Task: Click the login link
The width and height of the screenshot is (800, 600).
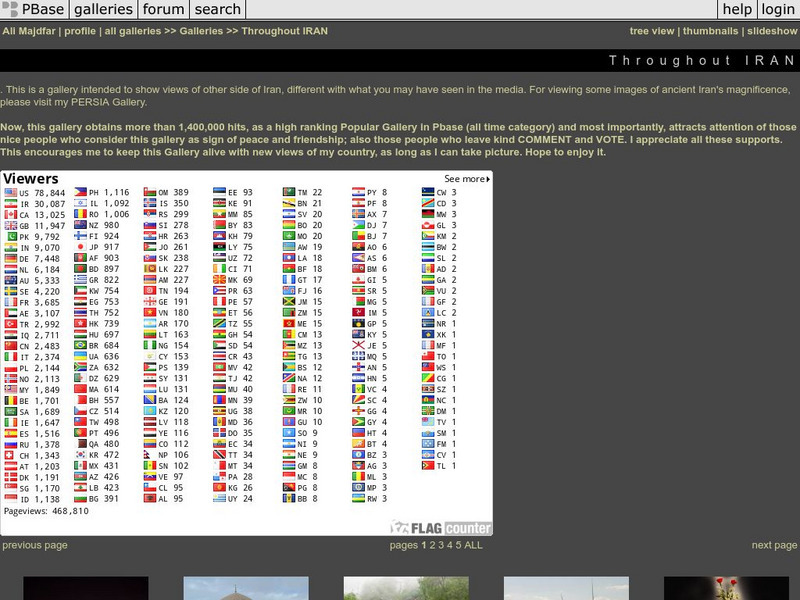Action: [777, 10]
